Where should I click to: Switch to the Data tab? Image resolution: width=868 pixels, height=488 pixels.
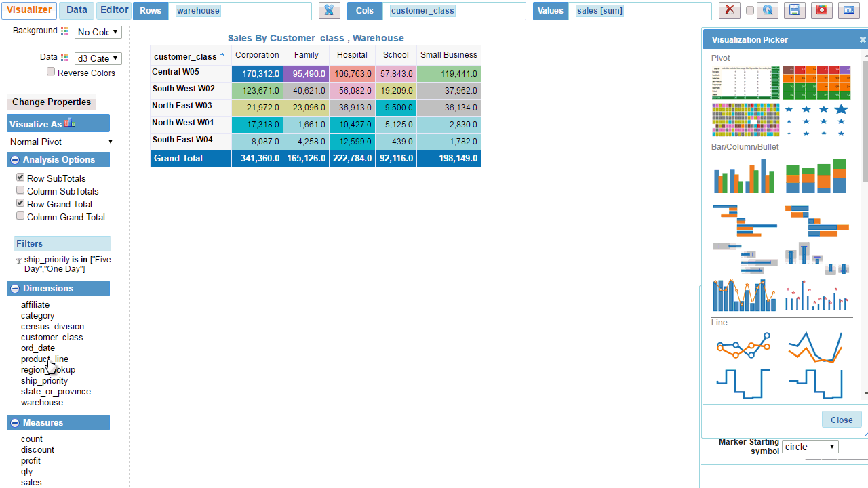(x=76, y=10)
